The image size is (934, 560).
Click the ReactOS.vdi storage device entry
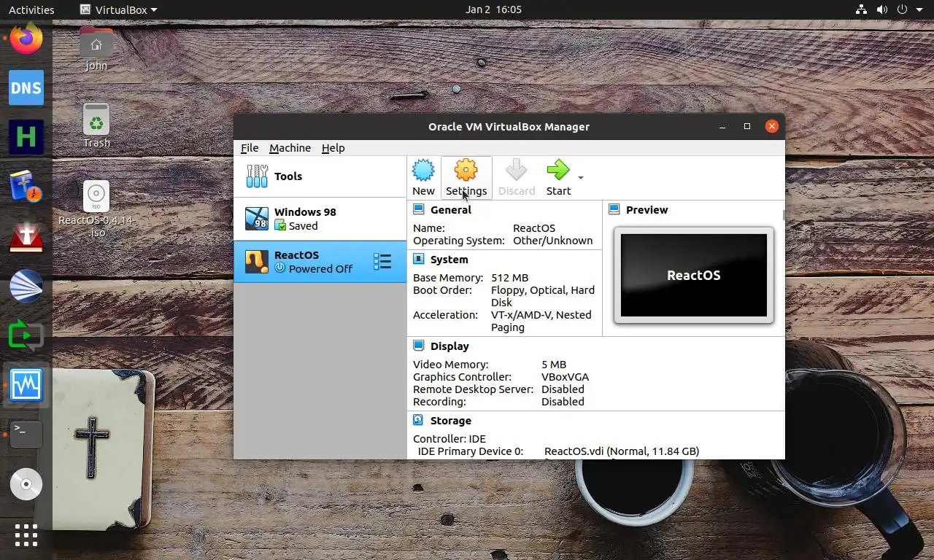[622, 451]
